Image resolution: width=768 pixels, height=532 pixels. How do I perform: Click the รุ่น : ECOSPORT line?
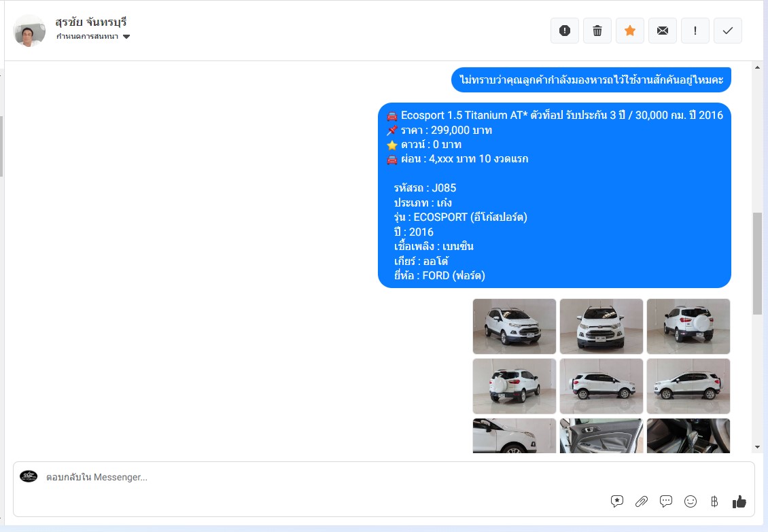[x=460, y=217]
